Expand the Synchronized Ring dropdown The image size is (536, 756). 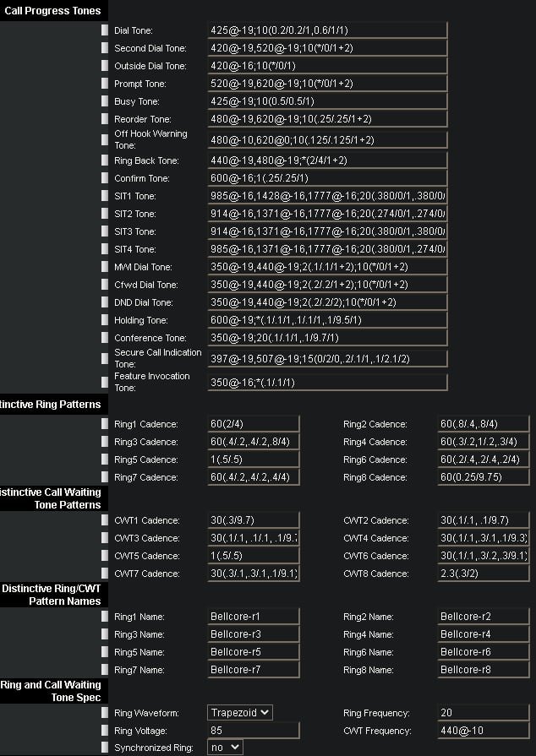tap(225, 748)
